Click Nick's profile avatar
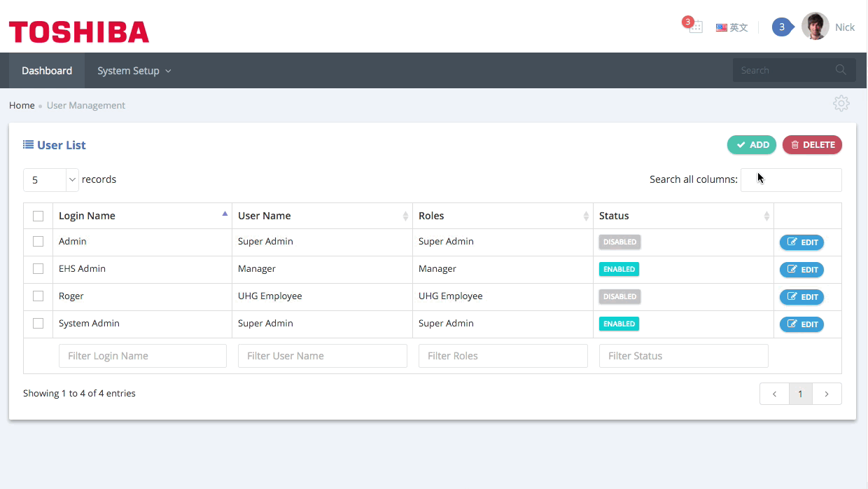Screen dimensions: 868x489 (815, 27)
